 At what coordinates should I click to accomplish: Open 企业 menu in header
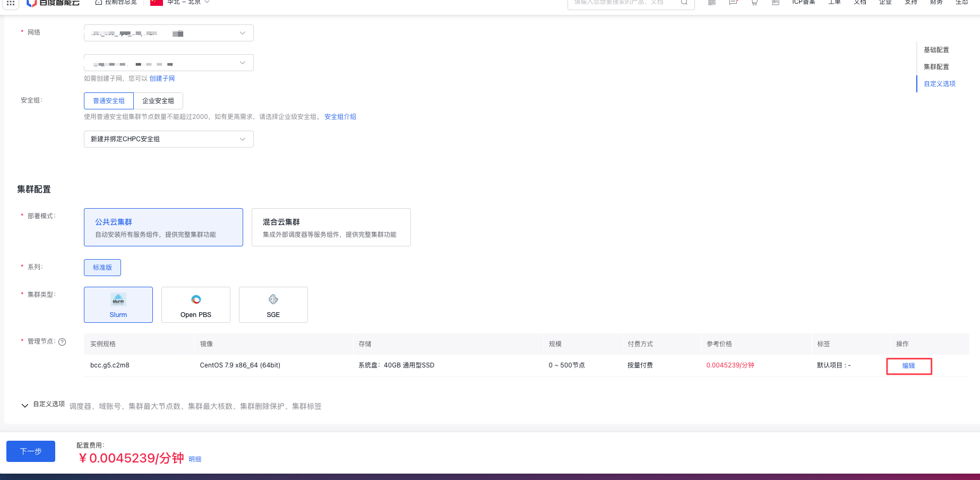[x=886, y=3]
